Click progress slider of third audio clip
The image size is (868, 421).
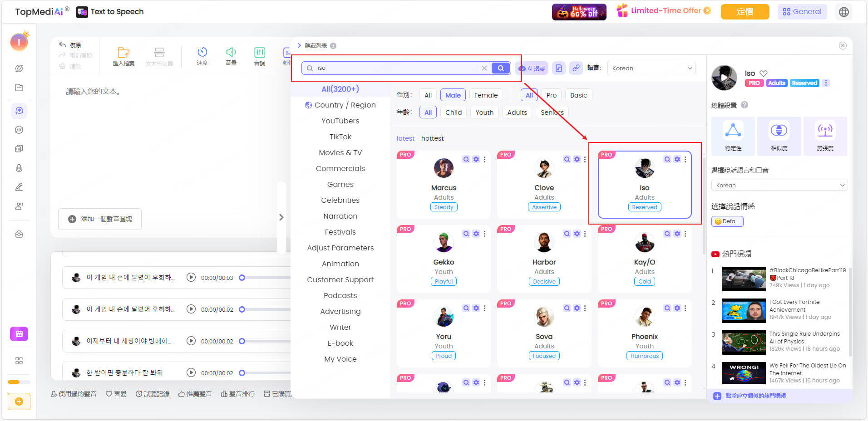(242, 341)
